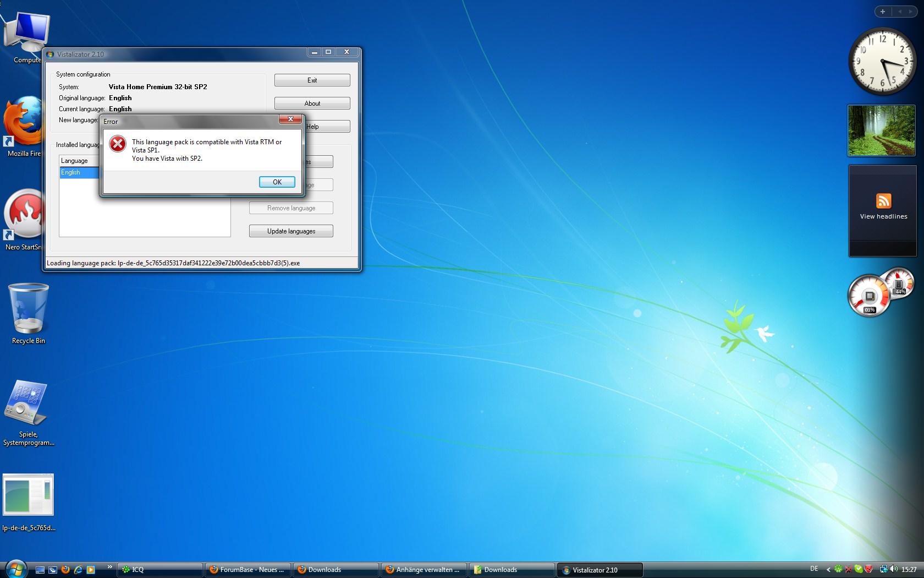Open the About button in Vistalizator
Screen dimensions: 924x578
[312, 103]
